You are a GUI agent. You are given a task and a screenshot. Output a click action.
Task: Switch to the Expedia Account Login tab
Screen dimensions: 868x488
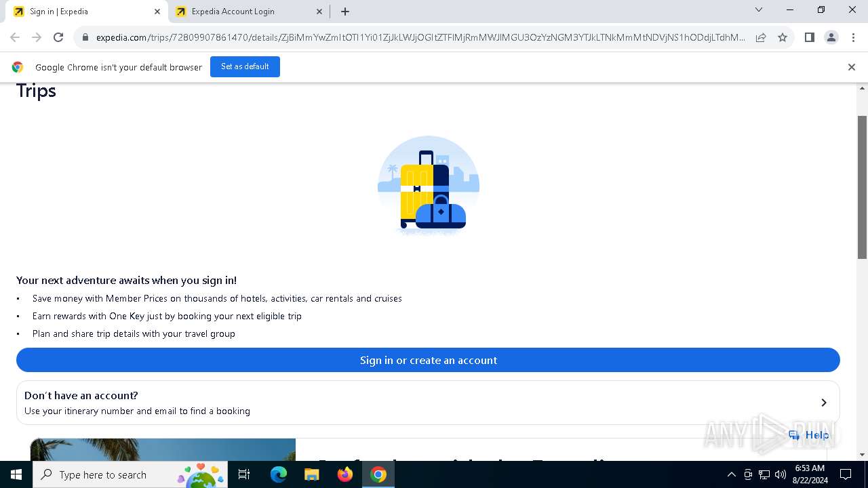click(248, 11)
